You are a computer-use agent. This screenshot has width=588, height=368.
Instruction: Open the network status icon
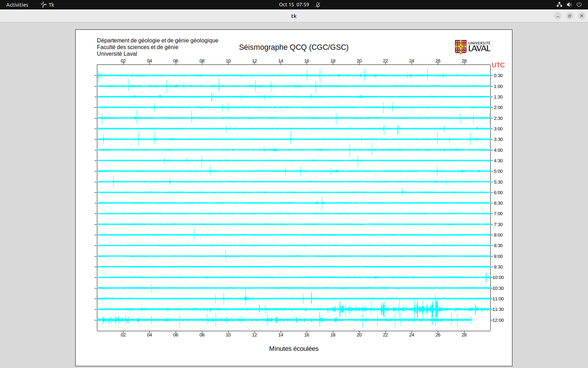pyautogui.click(x=559, y=5)
